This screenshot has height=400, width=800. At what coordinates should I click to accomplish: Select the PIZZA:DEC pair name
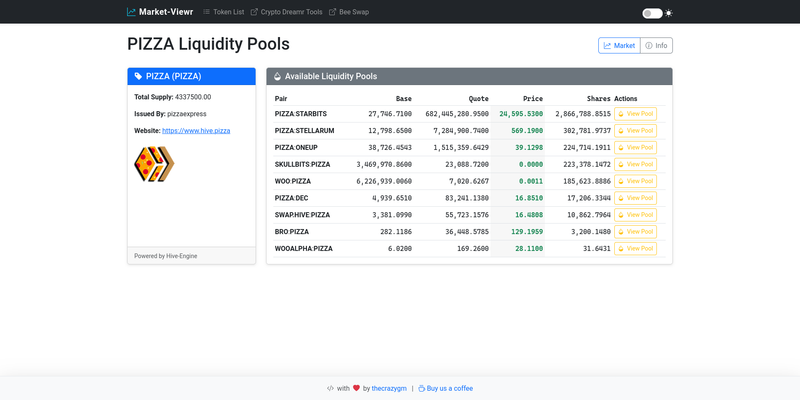click(291, 198)
